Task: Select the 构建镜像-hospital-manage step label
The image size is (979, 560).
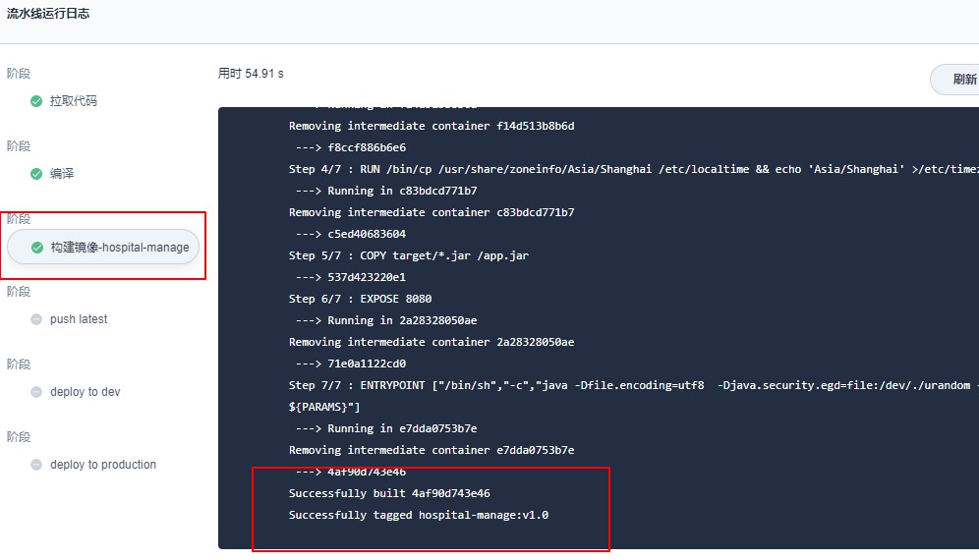Action: click(120, 248)
